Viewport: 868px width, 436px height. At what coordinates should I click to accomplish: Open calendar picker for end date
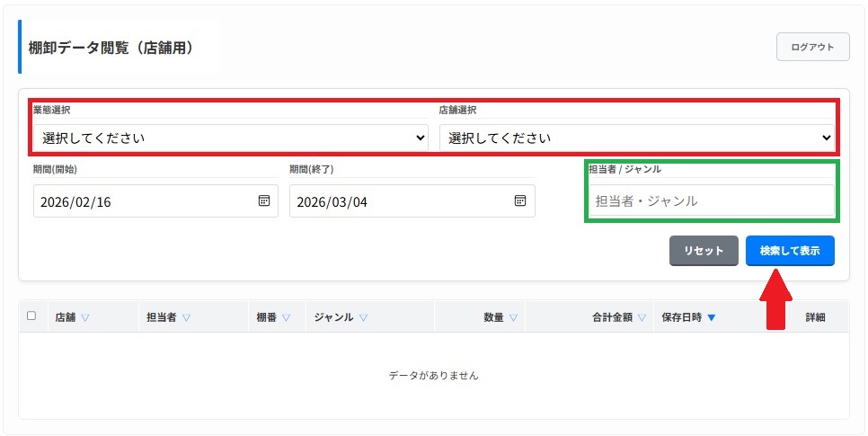[520, 201]
